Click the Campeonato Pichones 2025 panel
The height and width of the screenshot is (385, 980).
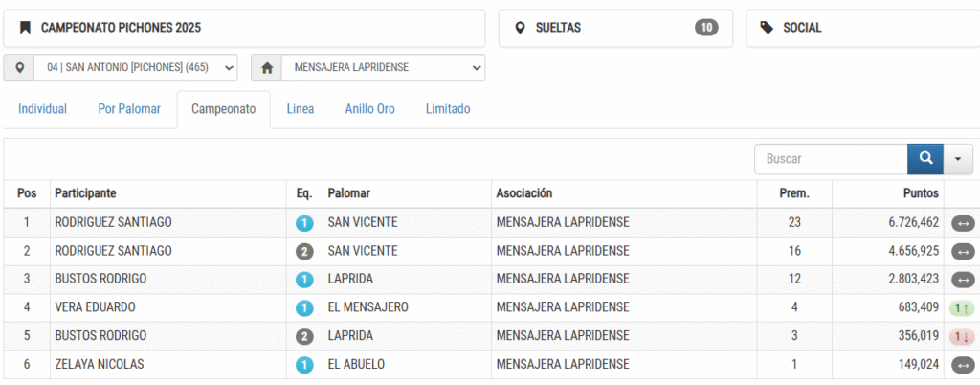(244, 28)
